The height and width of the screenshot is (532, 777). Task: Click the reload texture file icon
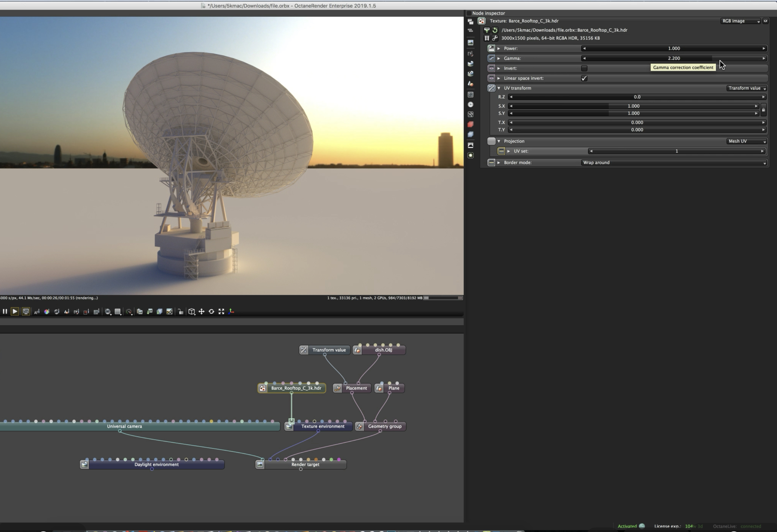point(495,30)
